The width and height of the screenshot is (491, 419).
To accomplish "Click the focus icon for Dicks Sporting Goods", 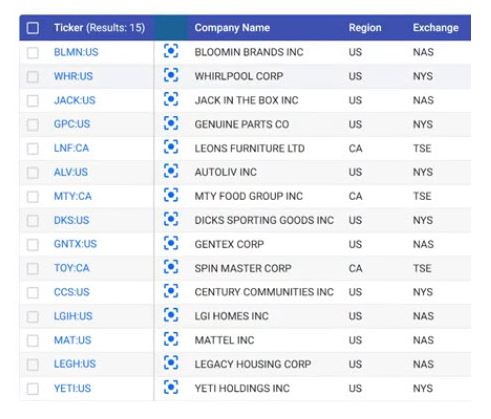I will [171, 219].
